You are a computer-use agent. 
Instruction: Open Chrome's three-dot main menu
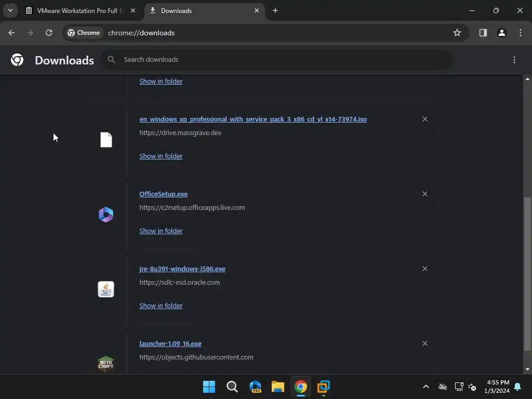(x=521, y=33)
